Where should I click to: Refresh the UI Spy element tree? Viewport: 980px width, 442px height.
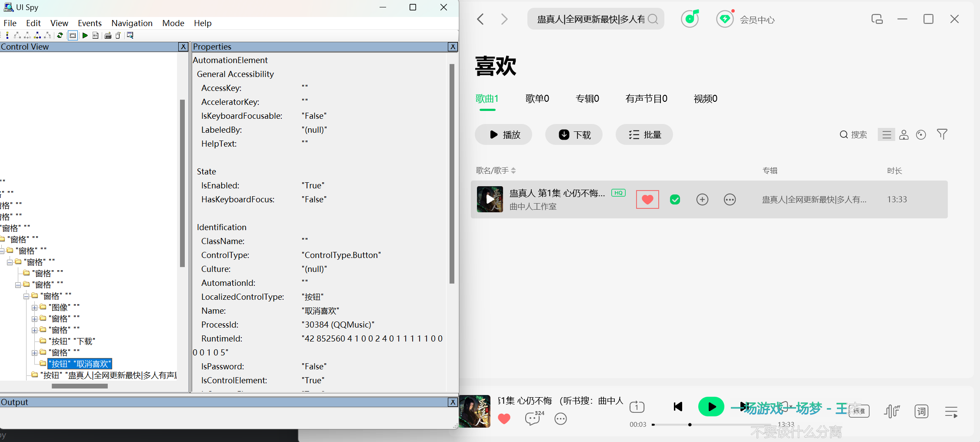click(x=60, y=35)
